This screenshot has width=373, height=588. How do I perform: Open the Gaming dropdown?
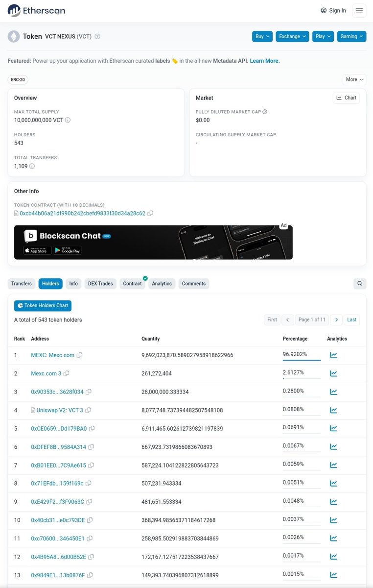coord(351,36)
